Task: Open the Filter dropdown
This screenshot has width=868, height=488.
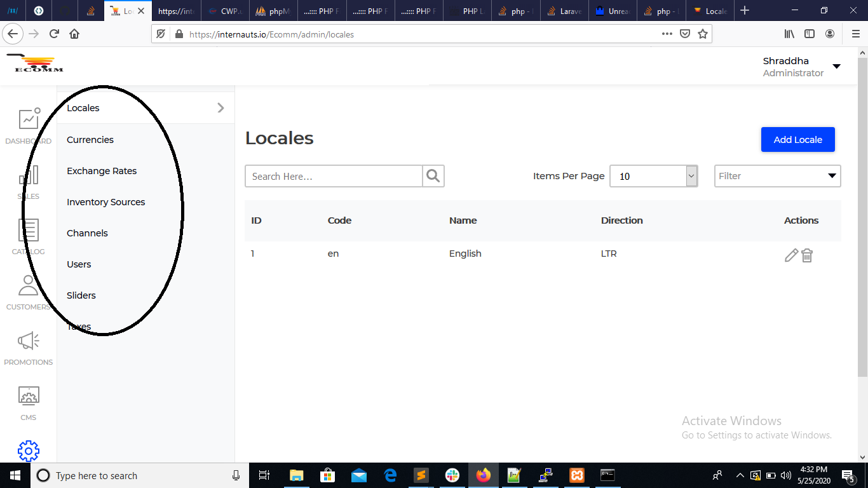Action: coord(778,176)
